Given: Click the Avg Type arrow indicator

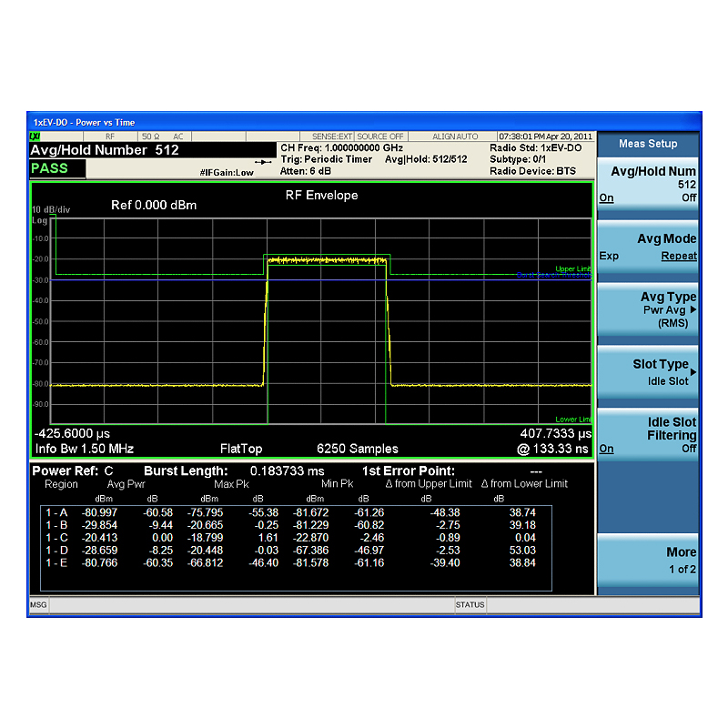Looking at the screenshot, I should [x=693, y=309].
